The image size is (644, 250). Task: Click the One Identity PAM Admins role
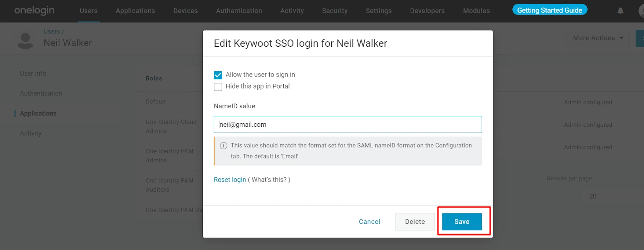point(169,156)
